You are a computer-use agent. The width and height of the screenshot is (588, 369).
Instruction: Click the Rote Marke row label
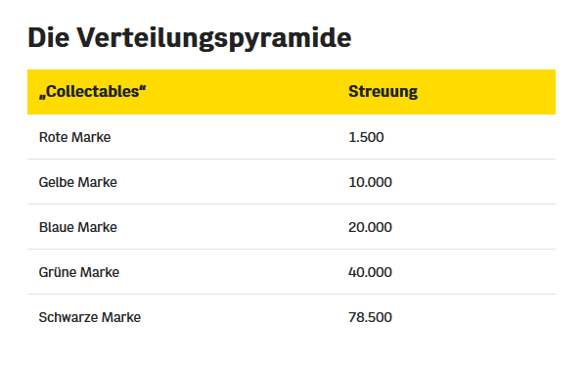pyautogui.click(x=74, y=137)
